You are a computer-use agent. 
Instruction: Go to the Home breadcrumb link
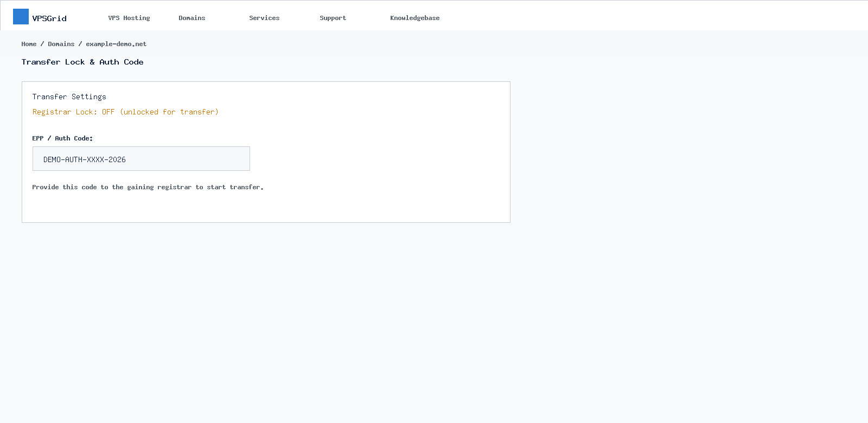[29, 44]
